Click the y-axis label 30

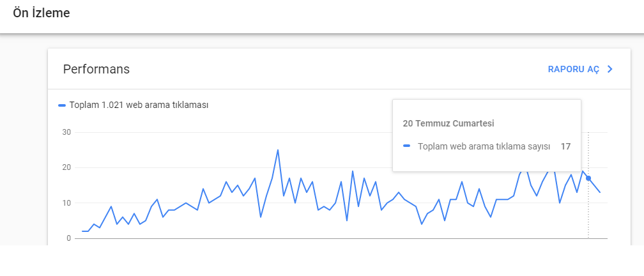coord(66,132)
